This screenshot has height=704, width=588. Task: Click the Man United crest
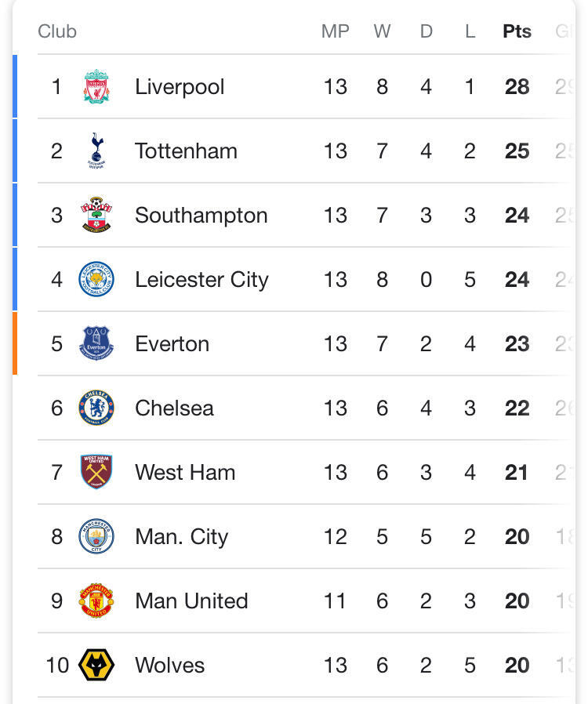[x=96, y=601]
